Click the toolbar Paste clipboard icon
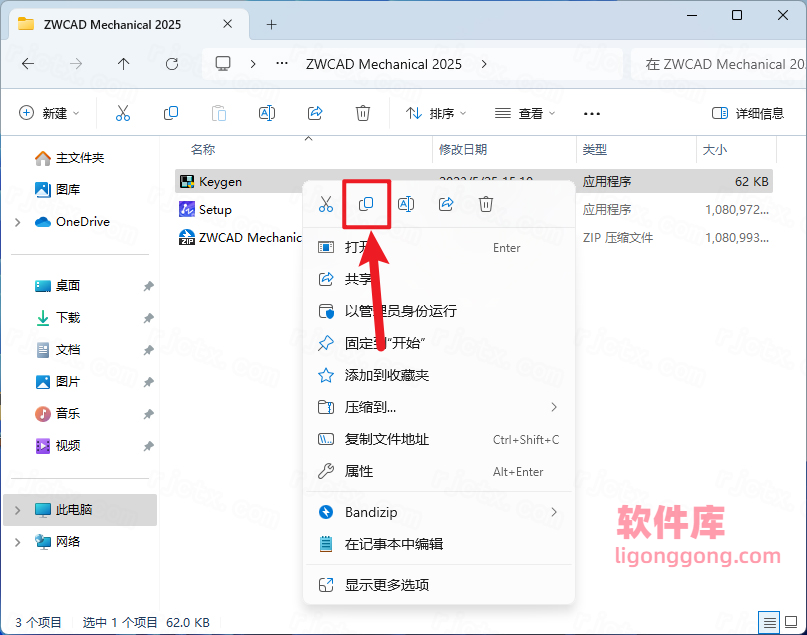 [219, 113]
